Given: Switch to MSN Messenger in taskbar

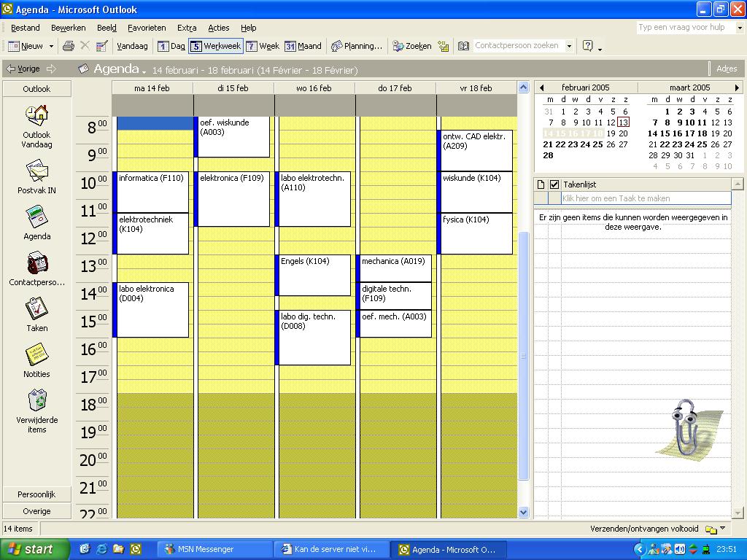Looking at the screenshot, I should pyautogui.click(x=215, y=549).
